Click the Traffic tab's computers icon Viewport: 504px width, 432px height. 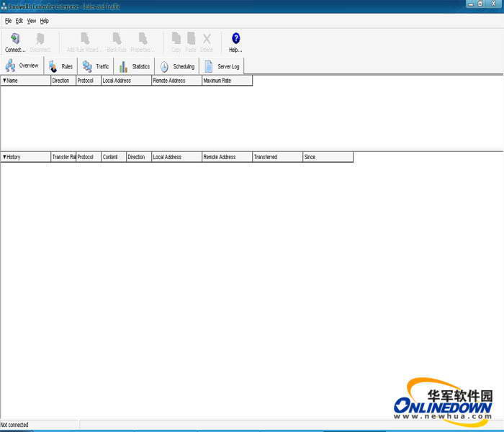coord(87,66)
